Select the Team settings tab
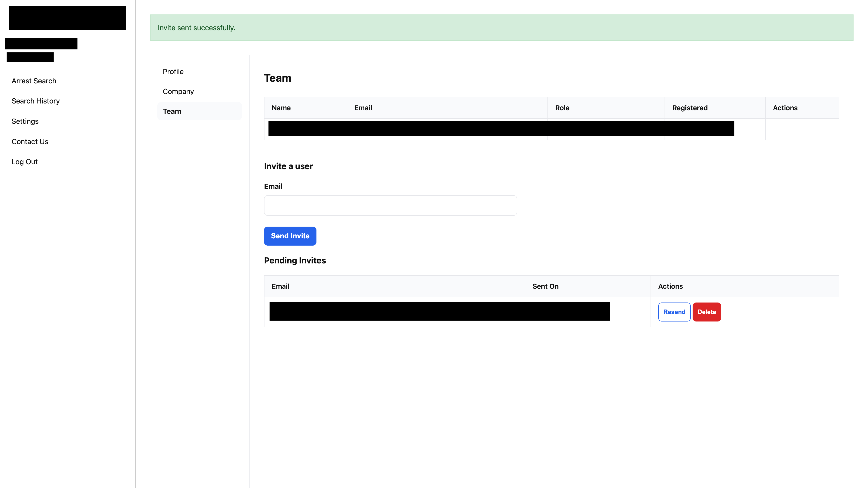868x488 pixels. 172,111
